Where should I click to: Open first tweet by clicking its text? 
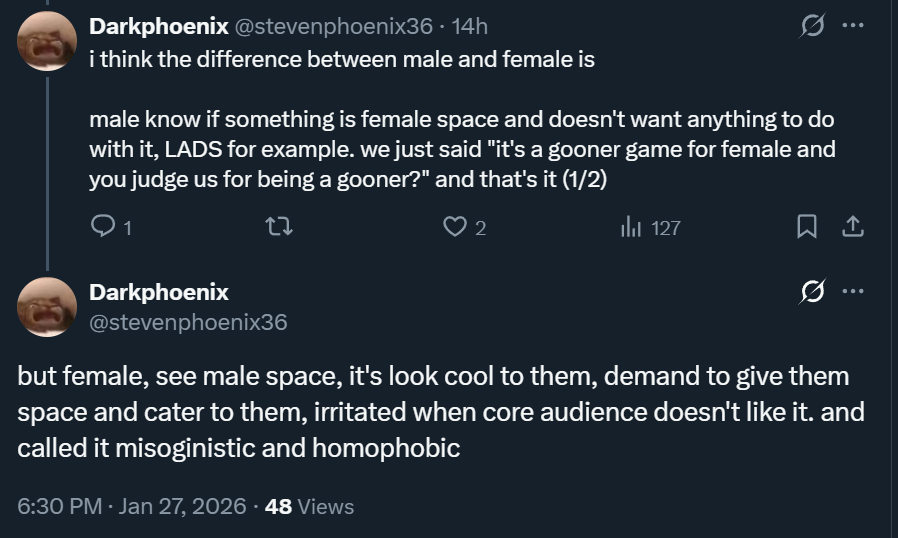(x=460, y=135)
